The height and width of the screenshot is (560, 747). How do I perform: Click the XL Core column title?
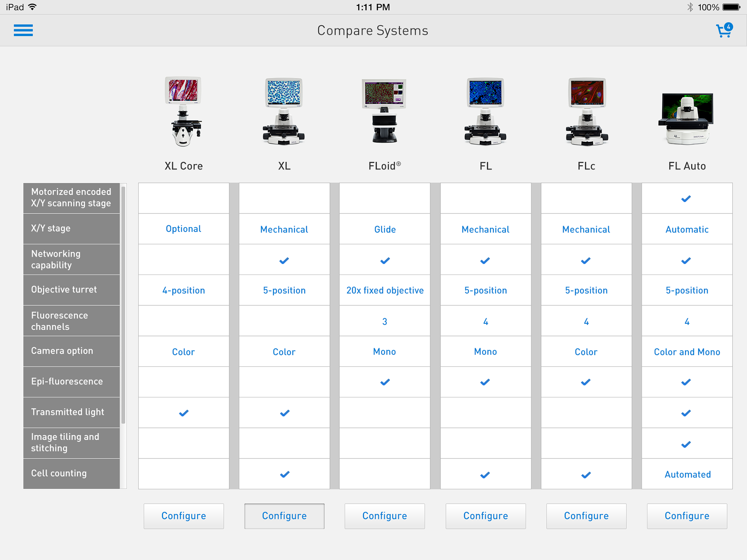click(x=184, y=166)
